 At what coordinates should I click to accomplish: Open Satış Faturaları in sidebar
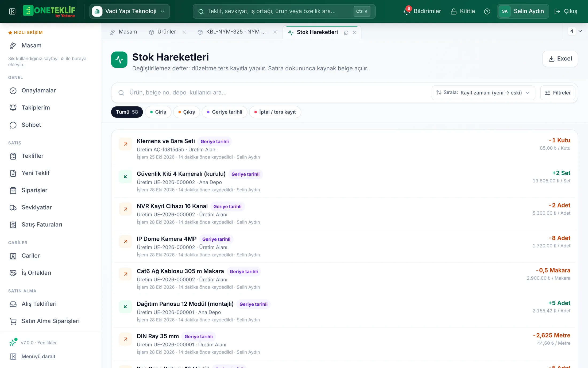(x=51, y=225)
